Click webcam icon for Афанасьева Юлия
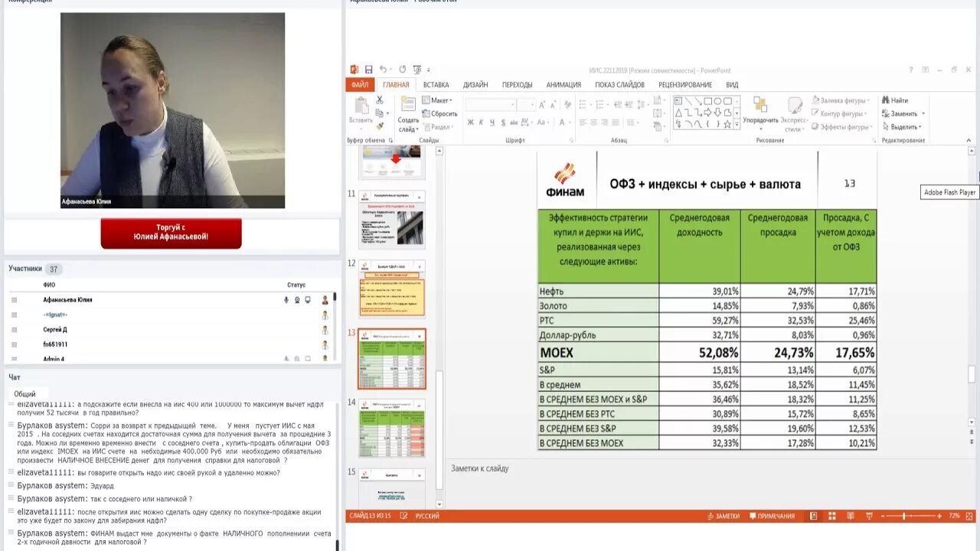Screen dimensions: 980x551 (297, 300)
